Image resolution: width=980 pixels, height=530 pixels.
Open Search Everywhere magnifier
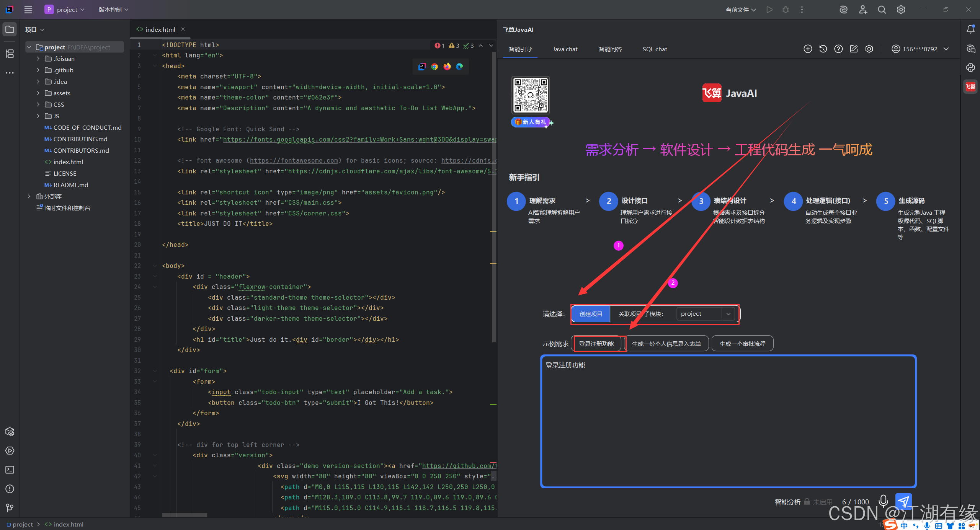[882, 10]
